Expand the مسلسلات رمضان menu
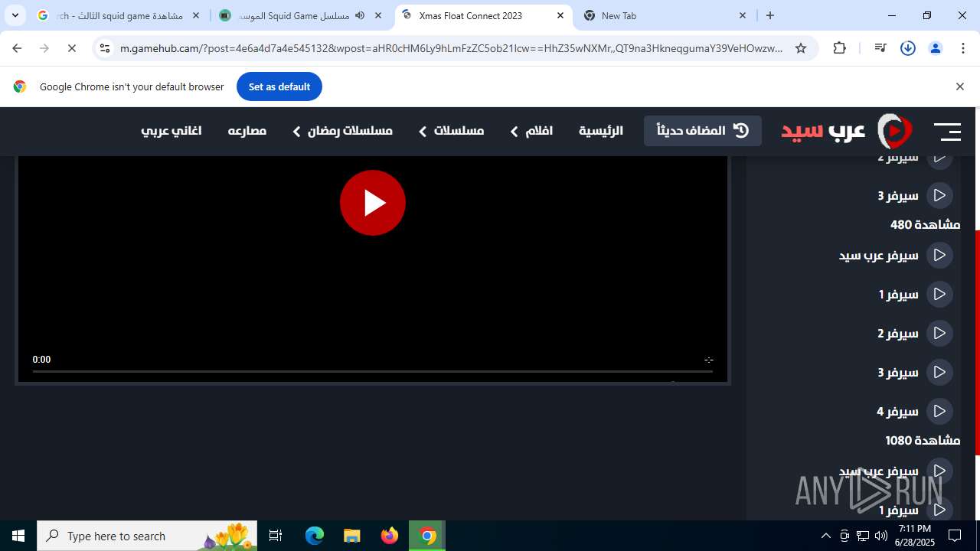This screenshot has height=551, width=980. (x=342, y=131)
